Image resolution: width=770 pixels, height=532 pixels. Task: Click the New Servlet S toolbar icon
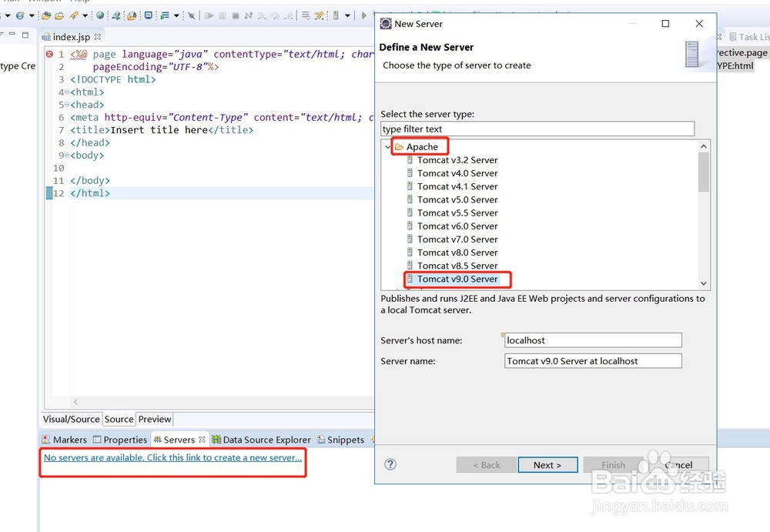[x=20, y=15]
